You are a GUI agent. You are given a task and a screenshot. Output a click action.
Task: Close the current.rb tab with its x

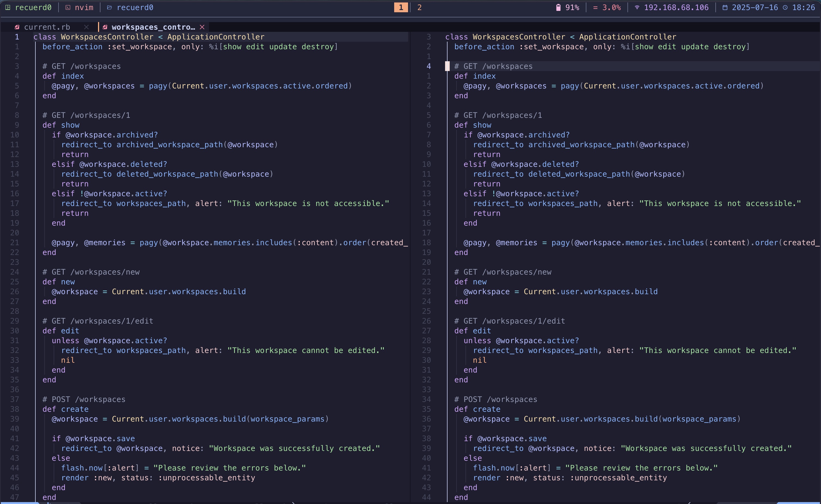(86, 27)
